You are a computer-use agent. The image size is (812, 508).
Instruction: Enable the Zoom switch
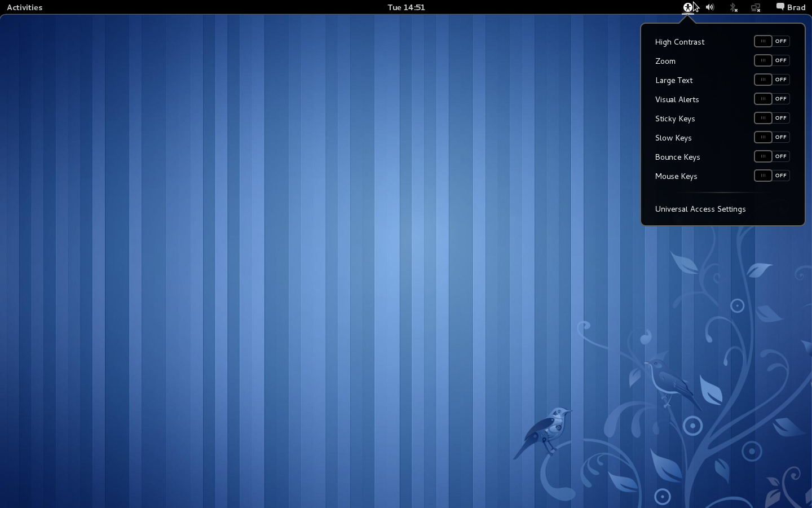[771, 60]
